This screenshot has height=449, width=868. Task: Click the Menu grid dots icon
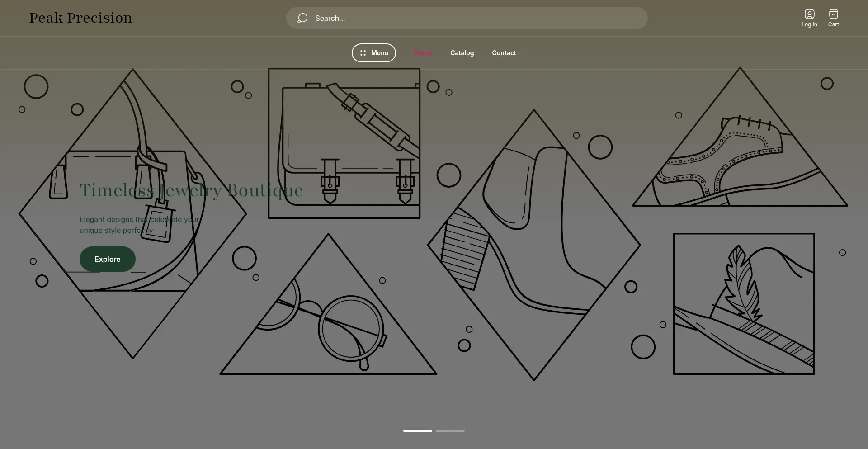[x=363, y=53]
